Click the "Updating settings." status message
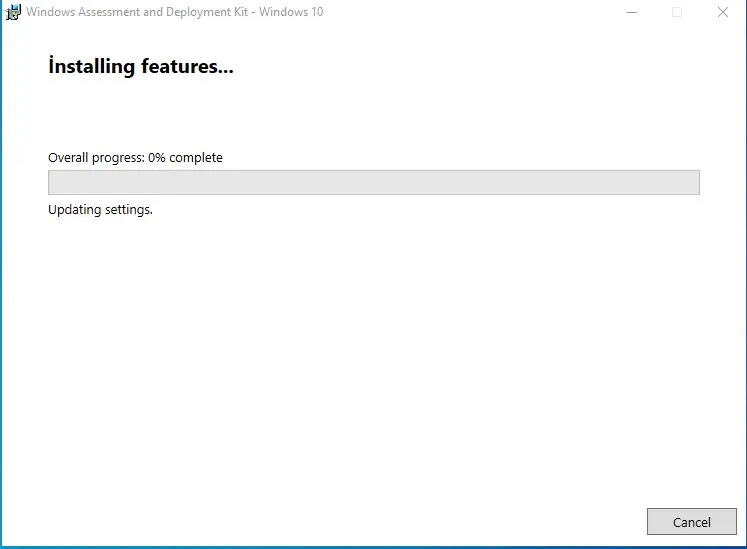 coord(100,210)
